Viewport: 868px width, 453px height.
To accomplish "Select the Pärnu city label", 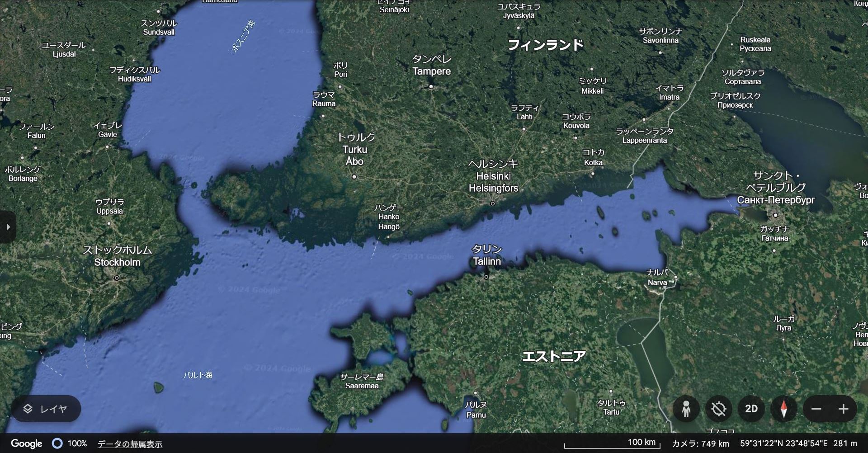I will tap(476, 410).
